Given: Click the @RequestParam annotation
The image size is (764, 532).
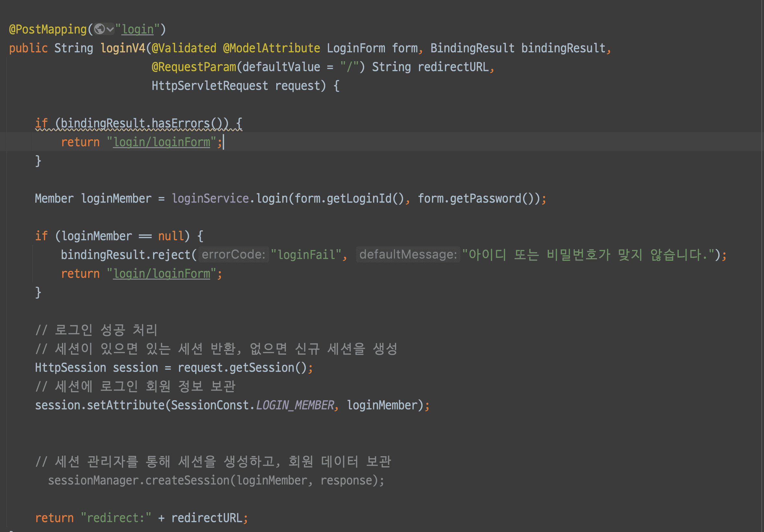Looking at the screenshot, I should pos(194,67).
